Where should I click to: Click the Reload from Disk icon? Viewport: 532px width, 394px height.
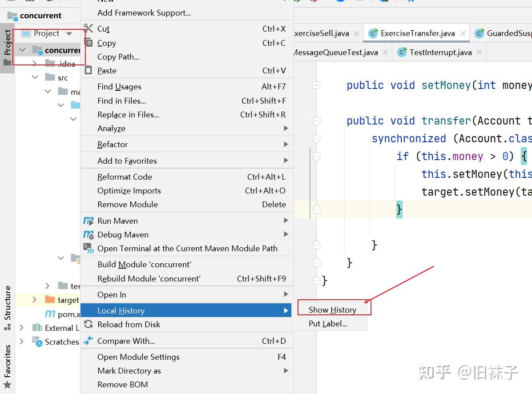click(88, 324)
